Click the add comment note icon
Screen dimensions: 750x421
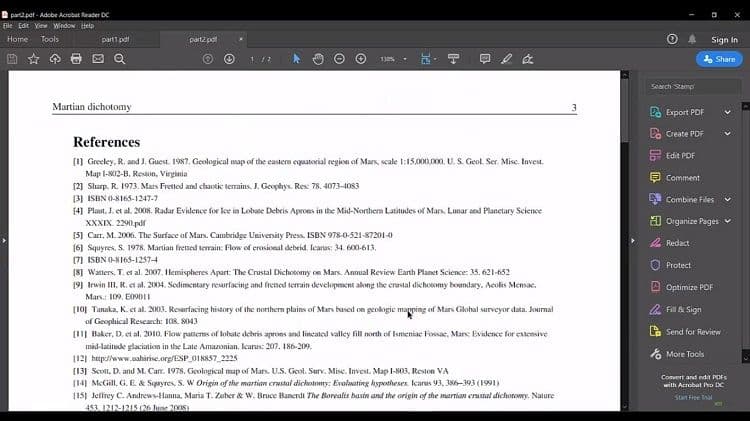pyautogui.click(x=485, y=59)
